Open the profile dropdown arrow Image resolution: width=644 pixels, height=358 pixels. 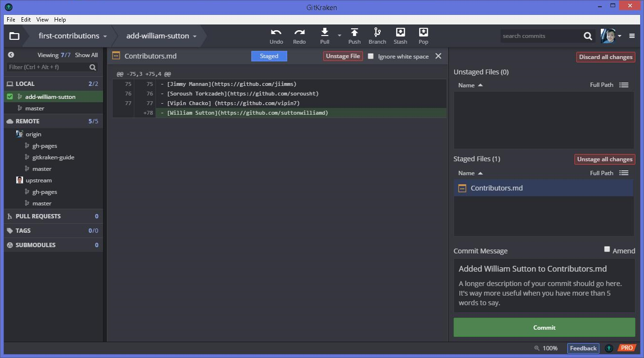point(620,36)
